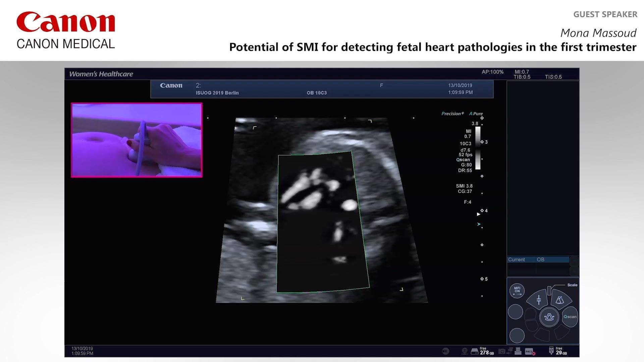
Task: Click the 'TIB:0.5' thermal index readout
Action: 522,77
